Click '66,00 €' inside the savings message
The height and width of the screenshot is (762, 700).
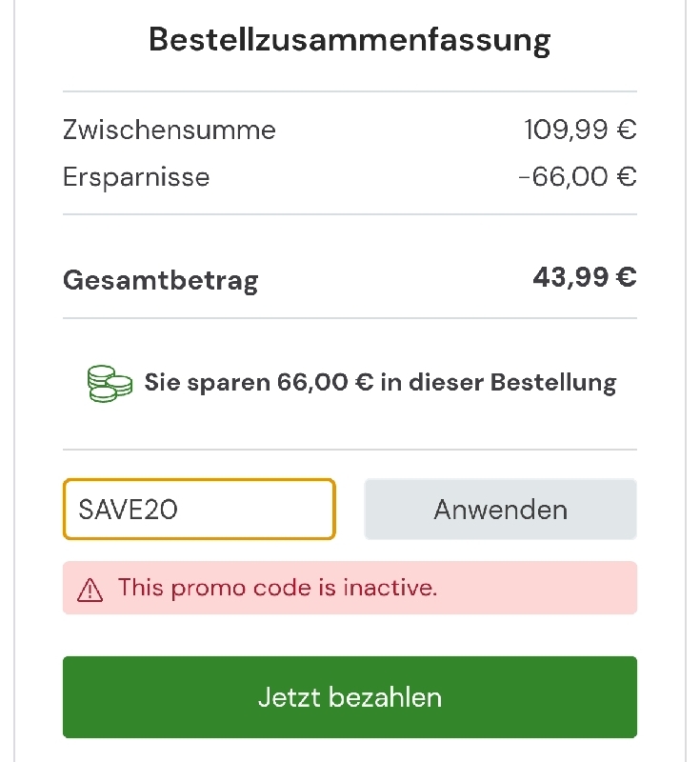pyautogui.click(x=325, y=383)
